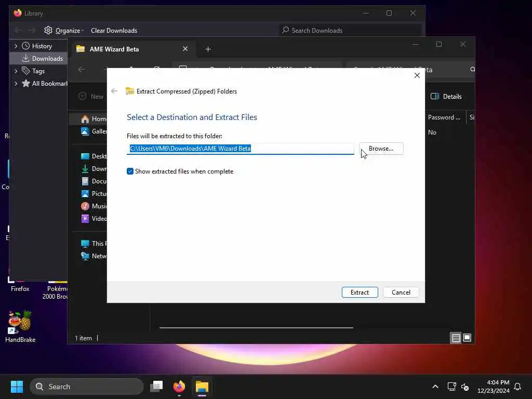The height and width of the screenshot is (399, 532).
Task: Select Tags in the Library sidebar
Action: coord(33,71)
